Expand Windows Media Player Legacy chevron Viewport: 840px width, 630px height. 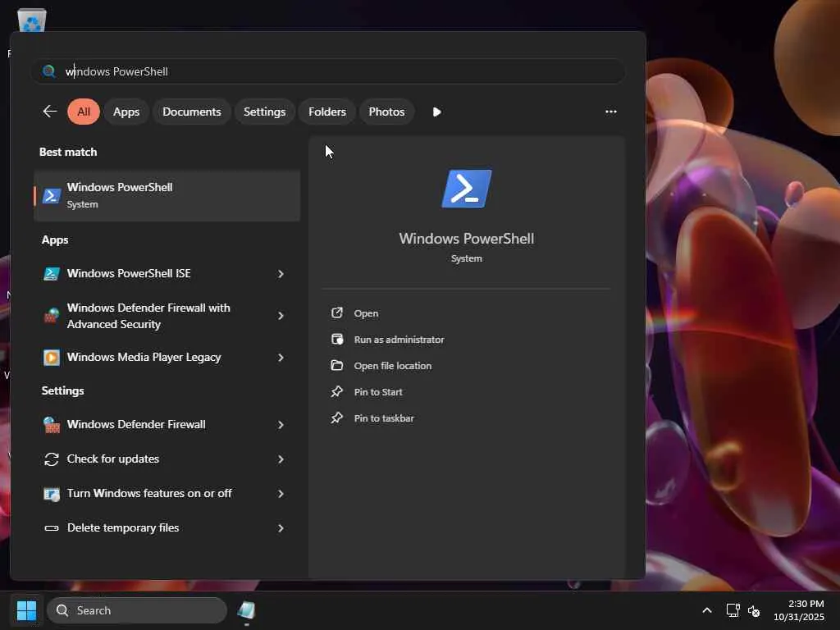coord(281,358)
